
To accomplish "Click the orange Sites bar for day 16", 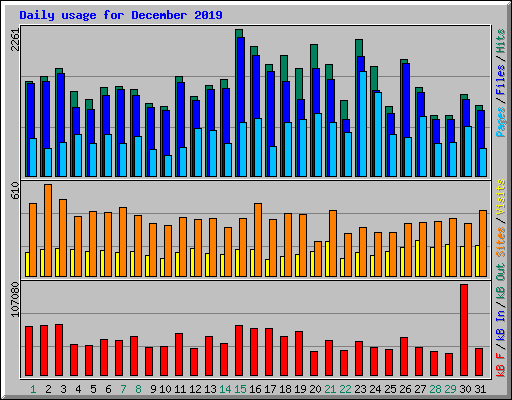I will (258, 240).
